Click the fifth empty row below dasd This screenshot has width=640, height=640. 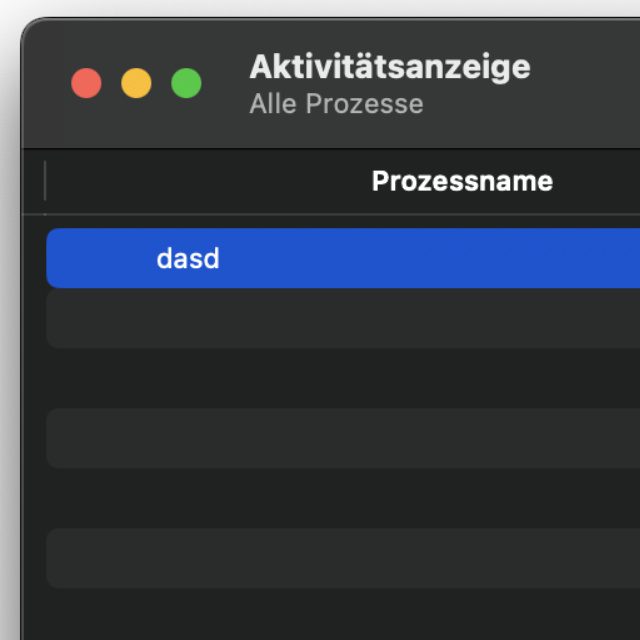(340, 558)
